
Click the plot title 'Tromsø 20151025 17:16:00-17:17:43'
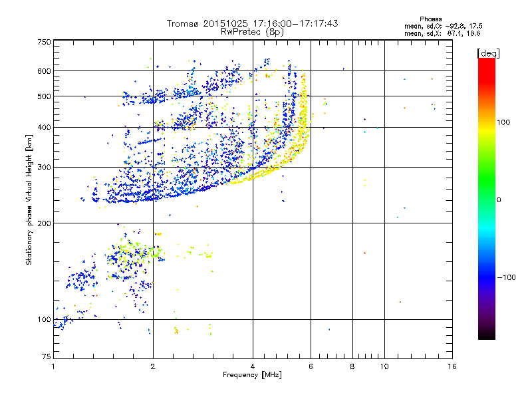click(252, 23)
